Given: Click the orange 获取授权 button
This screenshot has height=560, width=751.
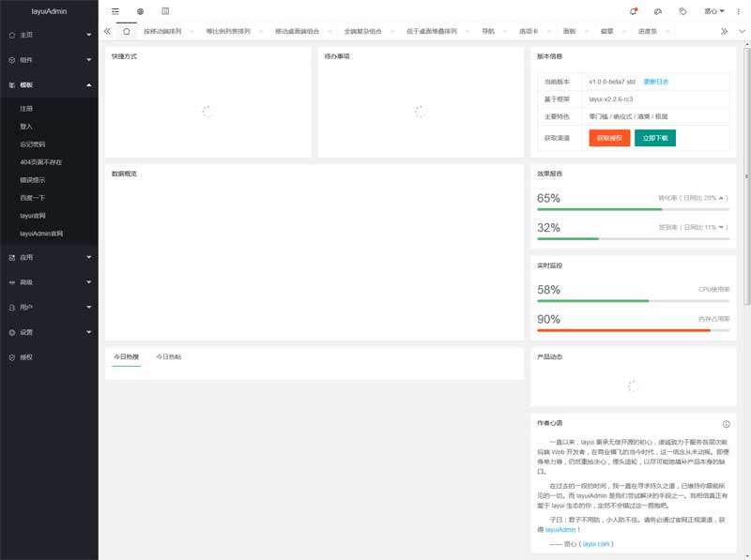Looking at the screenshot, I should pyautogui.click(x=609, y=138).
